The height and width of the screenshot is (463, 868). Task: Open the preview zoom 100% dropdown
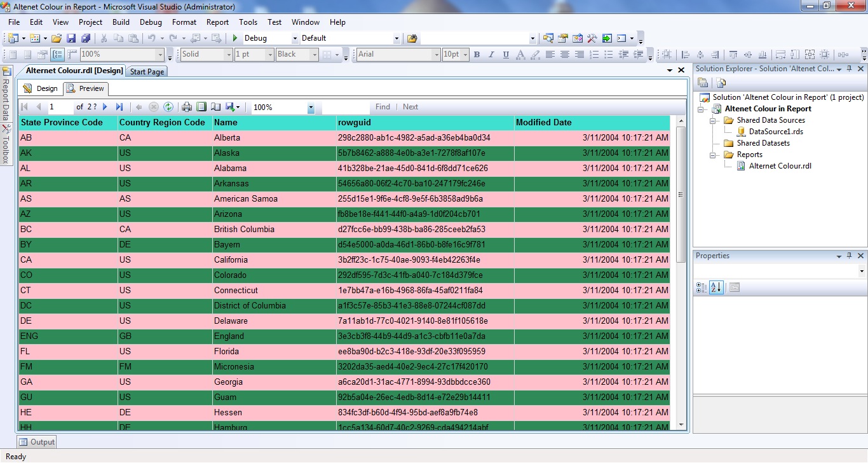tap(311, 107)
